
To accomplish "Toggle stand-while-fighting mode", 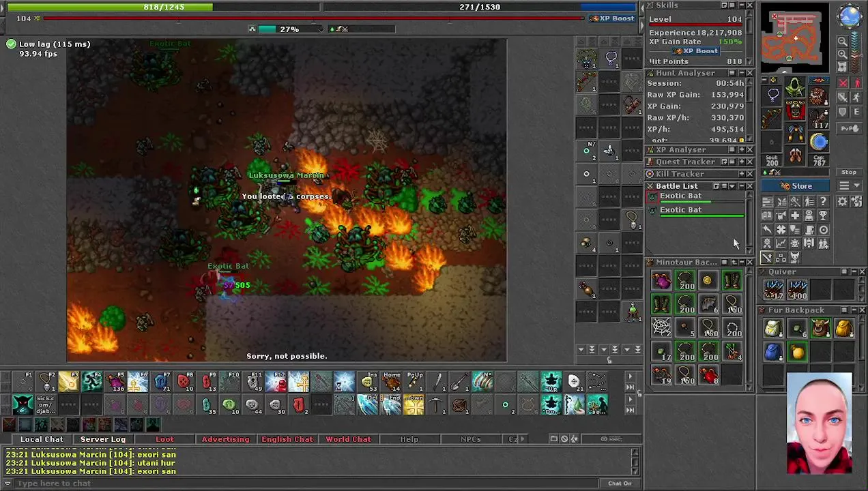I will pos(856,83).
